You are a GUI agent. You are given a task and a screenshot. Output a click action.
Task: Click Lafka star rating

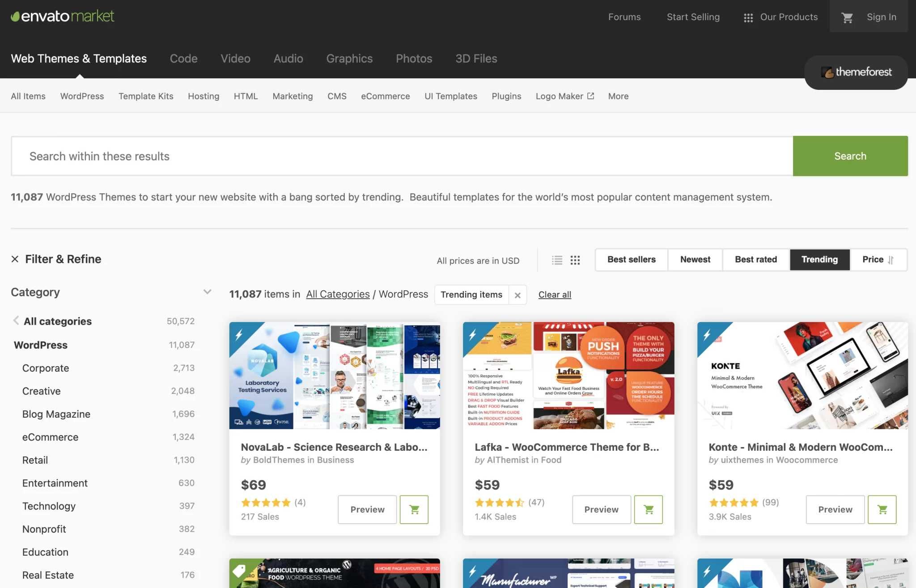500,503
